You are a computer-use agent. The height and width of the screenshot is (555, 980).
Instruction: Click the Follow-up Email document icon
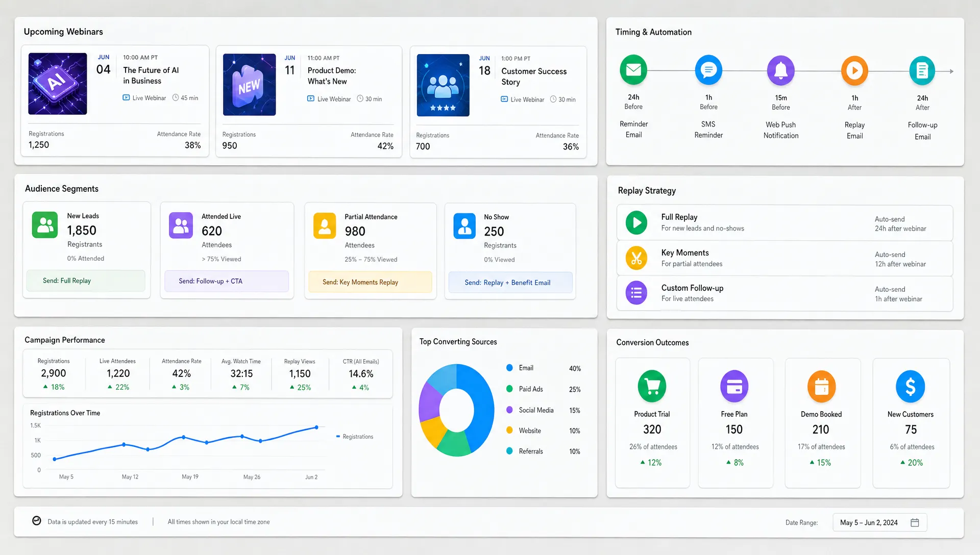(x=922, y=70)
